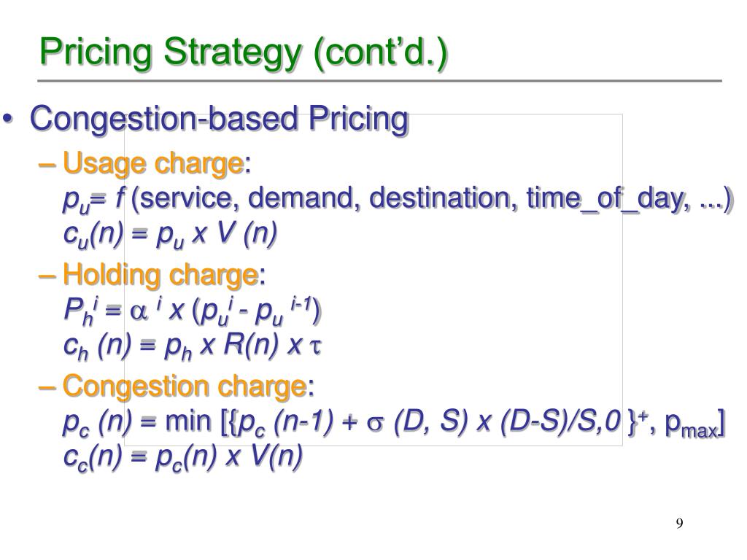This screenshot has width=747, height=560.
Task: Click the horizontal rule under the title
Action: pyautogui.click(x=379, y=81)
